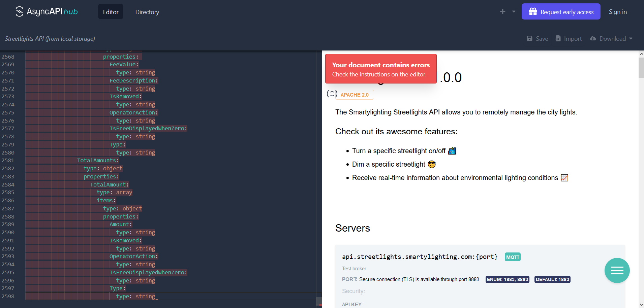Expand the dropdown arrow beside plus icon
Image resolution: width=644 pixels, height=308 pixels.
[514, 11]
